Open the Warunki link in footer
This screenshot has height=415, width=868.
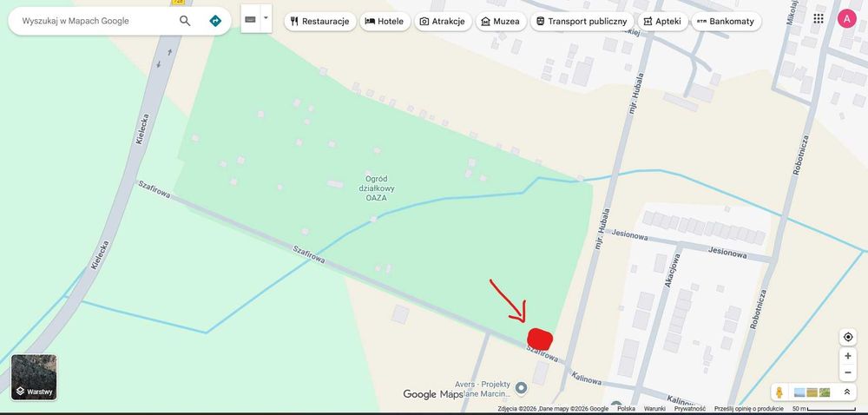(x=654, y=409)
